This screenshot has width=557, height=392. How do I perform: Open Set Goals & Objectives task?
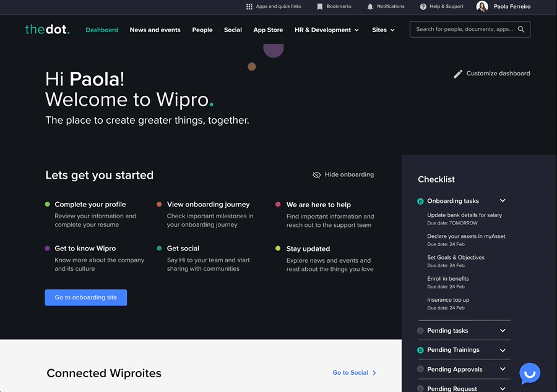(456, 258)
